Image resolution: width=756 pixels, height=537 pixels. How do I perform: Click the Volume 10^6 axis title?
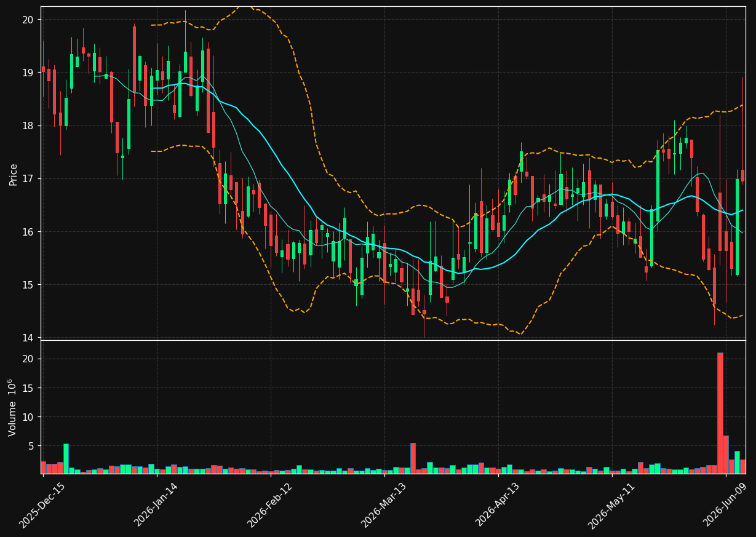12,407
